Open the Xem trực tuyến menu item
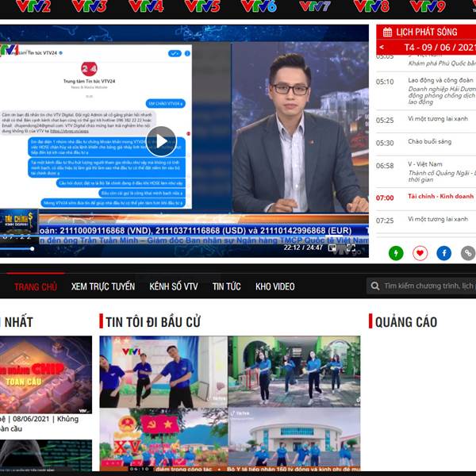The height and width of the screenshot is (476, 476). 103,286
